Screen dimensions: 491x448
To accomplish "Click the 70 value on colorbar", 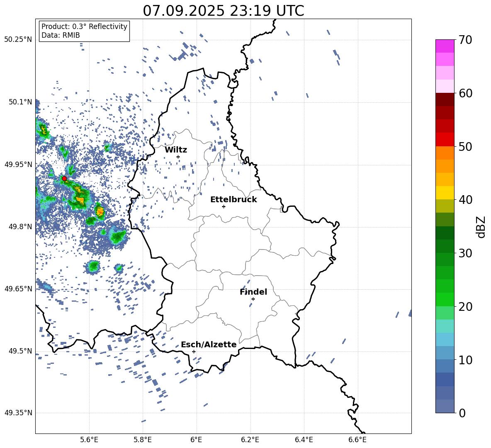I will pyautogui.click(x=465, y=40).
